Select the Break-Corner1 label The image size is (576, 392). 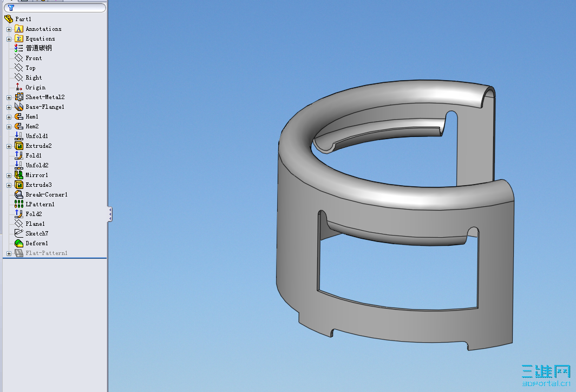(x=47, y=194)
